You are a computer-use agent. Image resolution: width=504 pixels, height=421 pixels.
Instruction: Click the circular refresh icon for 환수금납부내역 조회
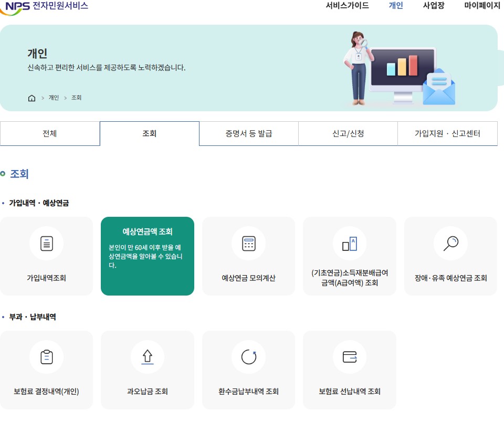point(248,357)
